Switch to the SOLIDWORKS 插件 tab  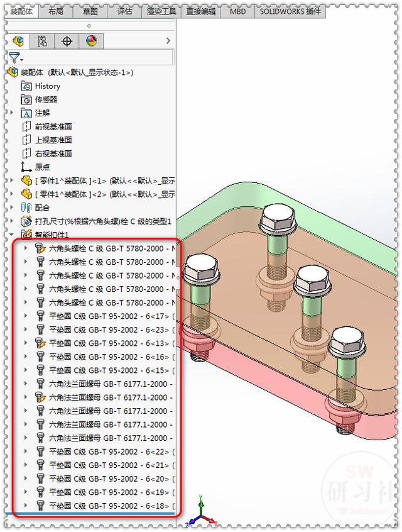tap(290, 11)
